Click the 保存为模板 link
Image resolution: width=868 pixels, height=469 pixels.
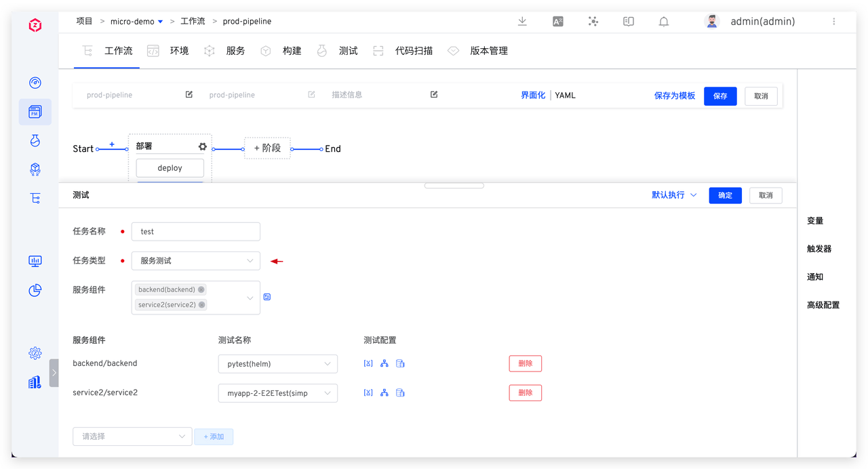[x=675, y=96]
